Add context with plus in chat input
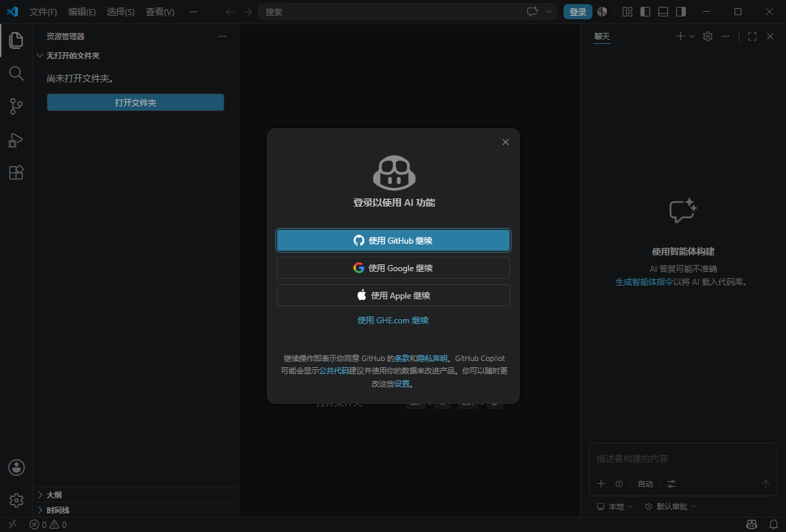 point(601,484)
